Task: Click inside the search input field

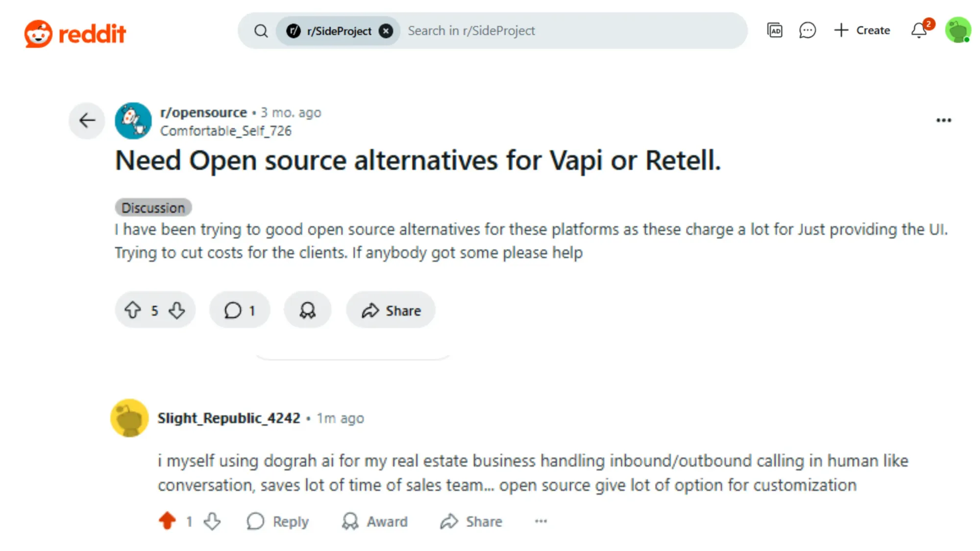Action: (x=539, y=30)
